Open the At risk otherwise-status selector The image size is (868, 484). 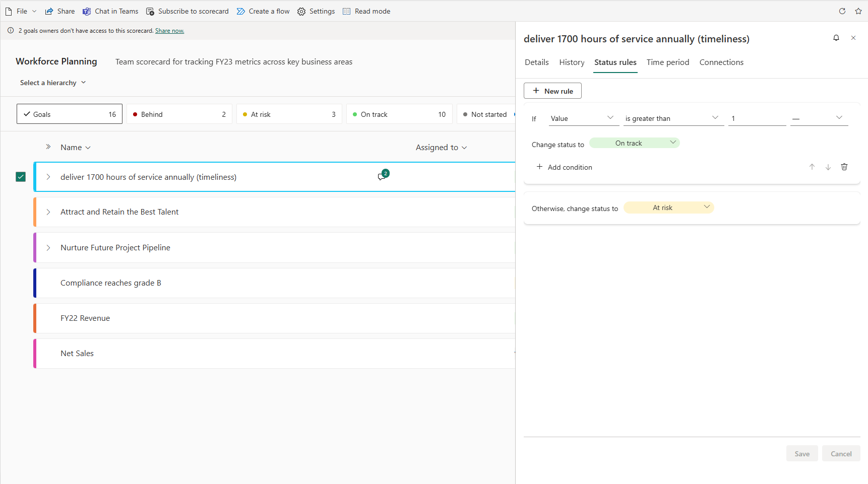pyautogui.click(x=668, y=208)
